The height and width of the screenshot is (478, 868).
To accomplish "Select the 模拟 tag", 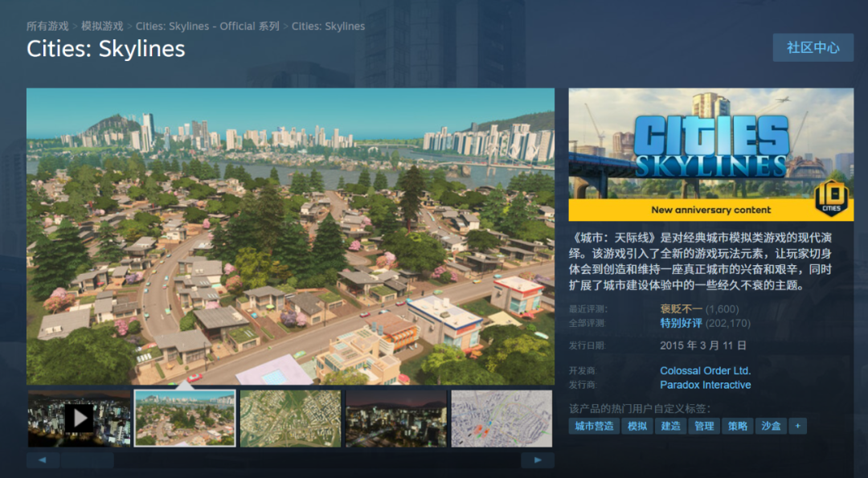I will [x=637, y=426].
